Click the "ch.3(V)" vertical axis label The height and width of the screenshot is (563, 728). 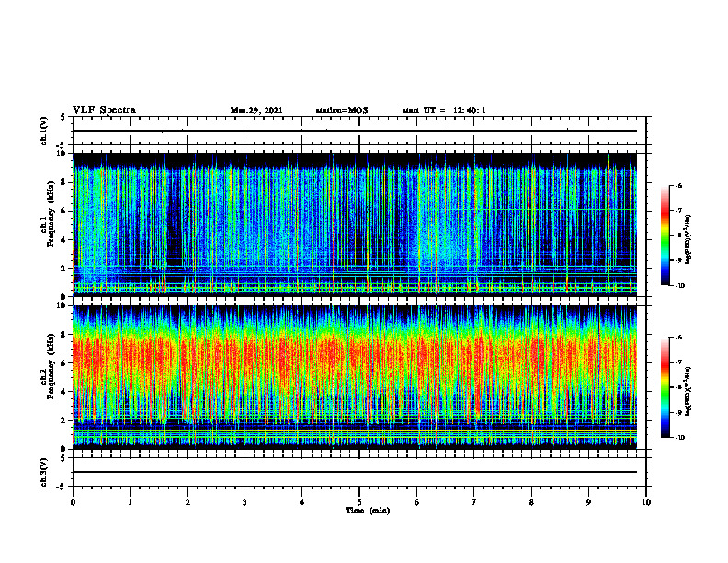click(43, 472)
